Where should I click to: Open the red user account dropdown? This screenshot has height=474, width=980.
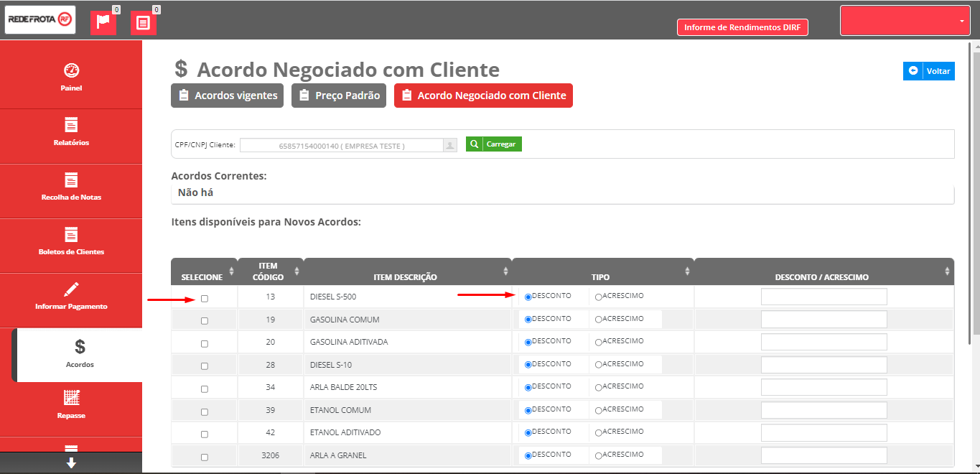[905, 21]
